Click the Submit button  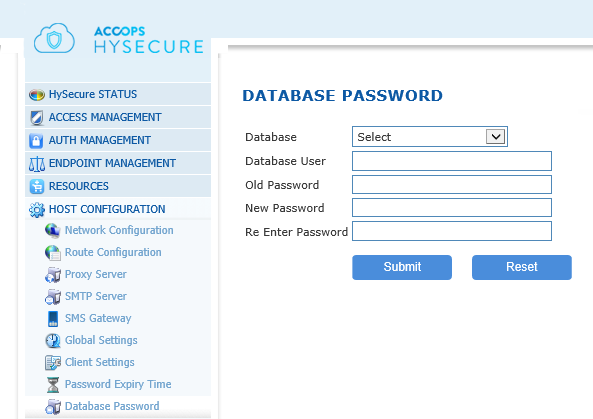tap(402, 267)
